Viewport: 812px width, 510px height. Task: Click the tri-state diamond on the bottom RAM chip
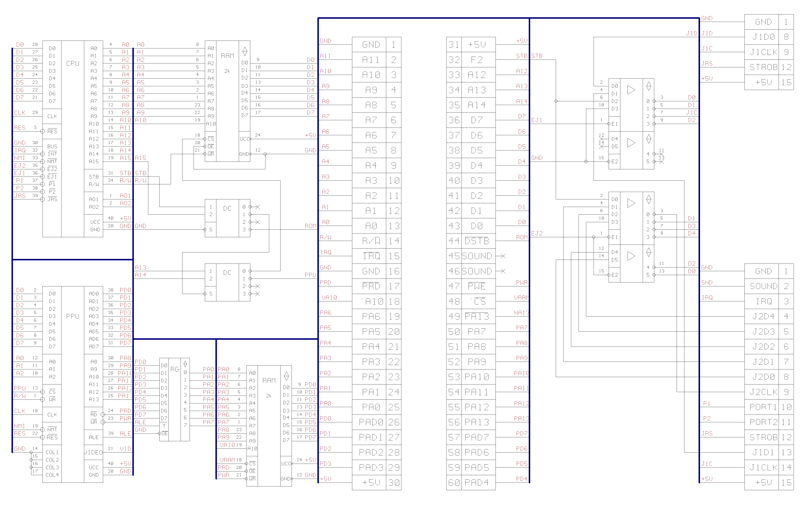click(x=286, y=376)
